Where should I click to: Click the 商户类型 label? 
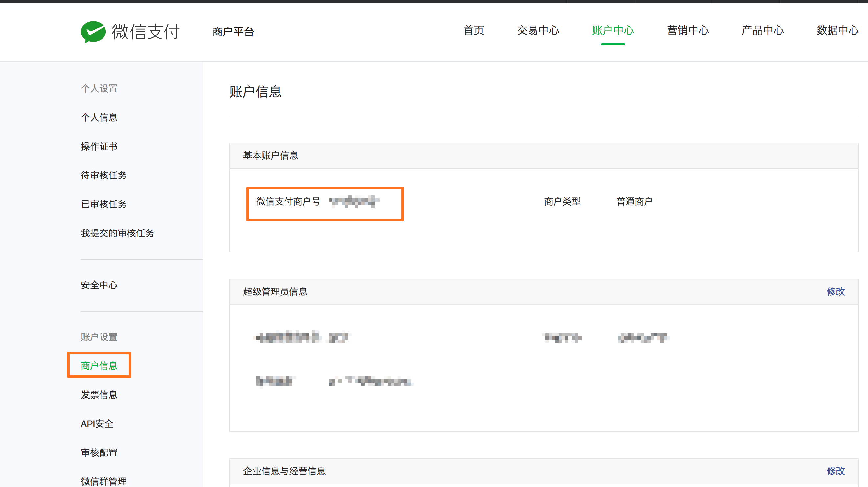tap(562, 201)
